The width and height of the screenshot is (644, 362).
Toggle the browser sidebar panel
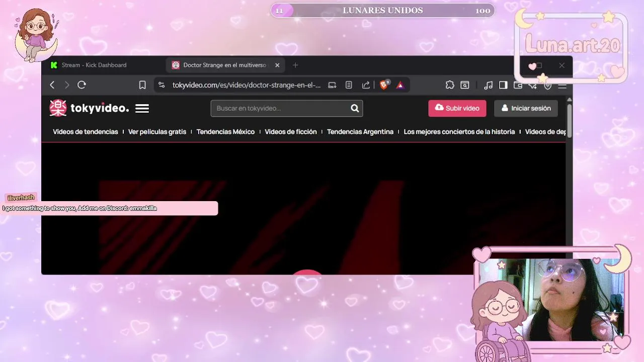pyautogui.click(x=503, y=85)
